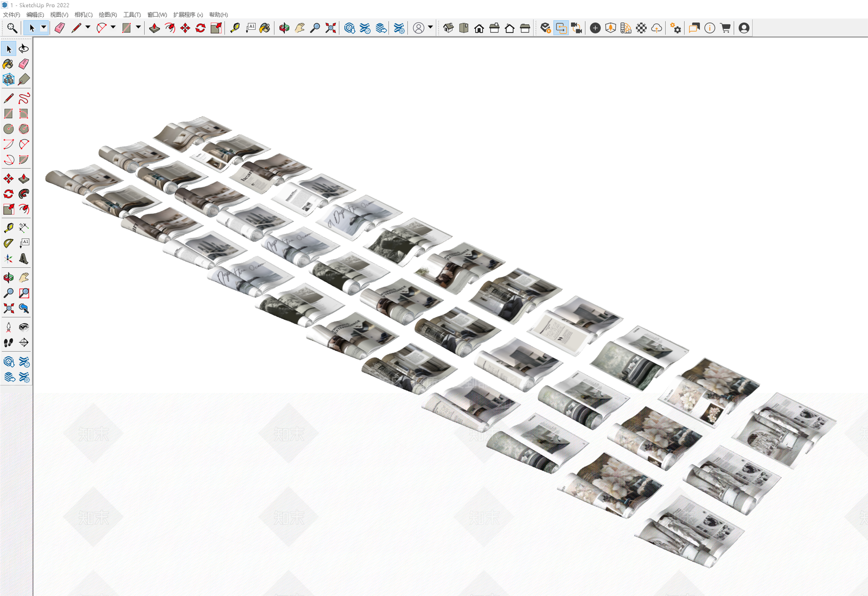Toggle the highlighted orange swap-boxes button
868x596 pixels.
pyautogui.click(x=561, y=28)
